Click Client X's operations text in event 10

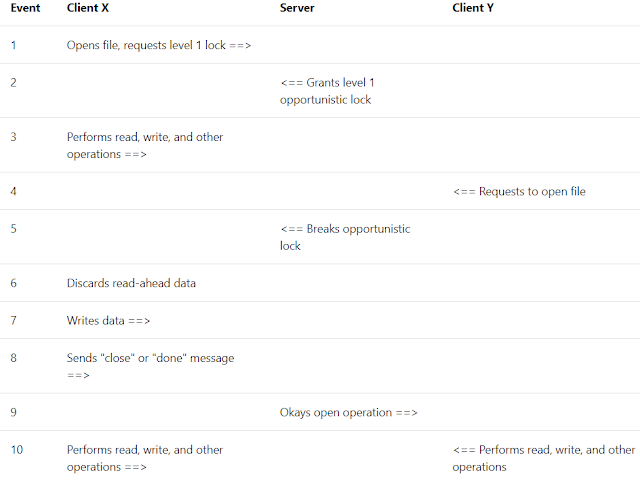coord(145,458)
